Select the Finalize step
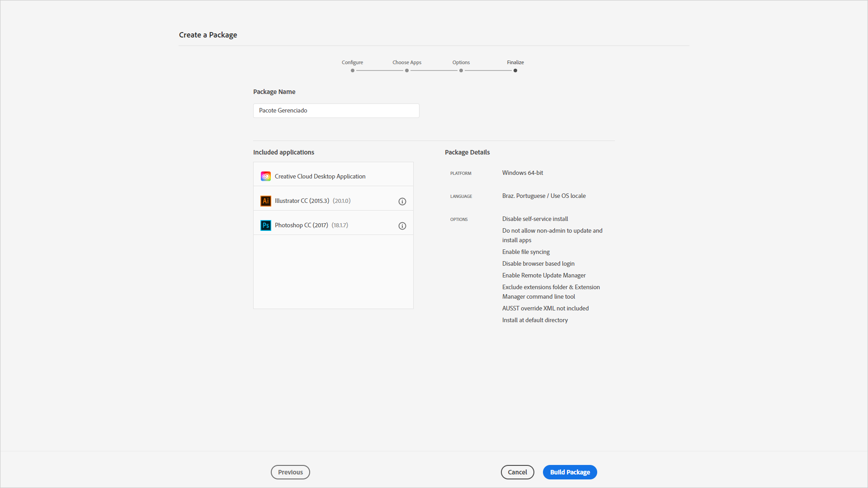Screen dimensions: 868x488 (x=515, y=70)
